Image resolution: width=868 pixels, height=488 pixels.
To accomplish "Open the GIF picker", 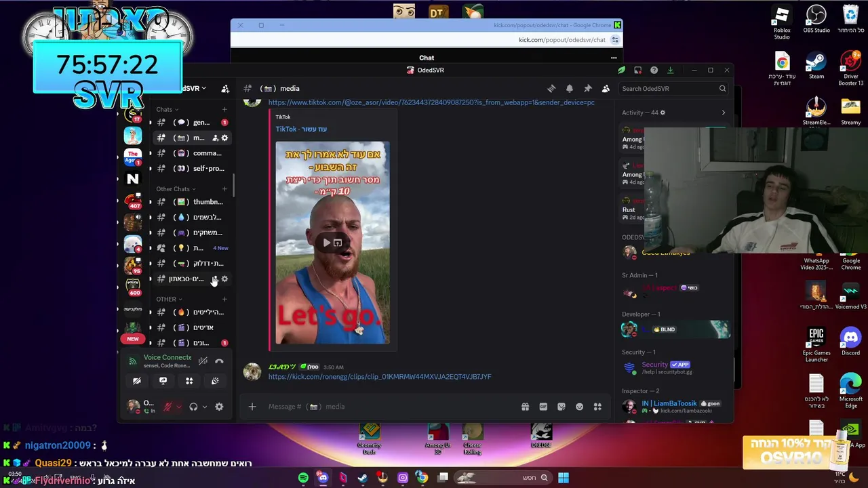I will coord(543,407).
